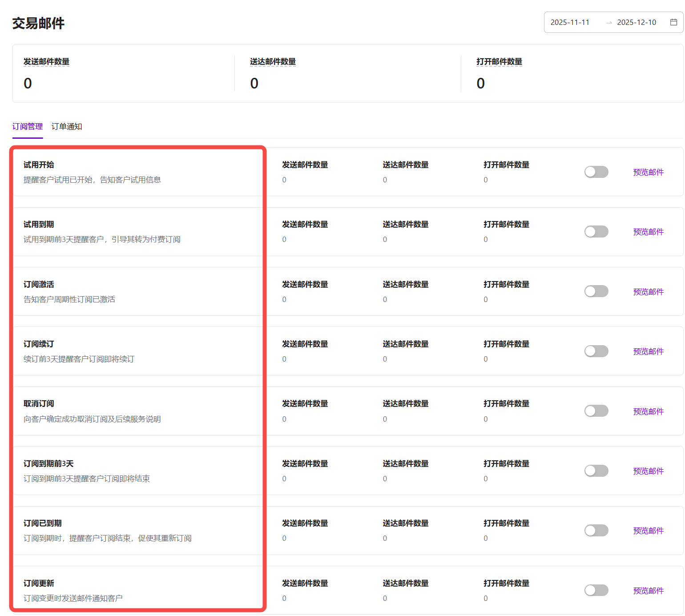Image resolution: width=685 pixels, height=616 pixels.
Task: Click 预览邮件 for 订阅激活
Action: 648,292
